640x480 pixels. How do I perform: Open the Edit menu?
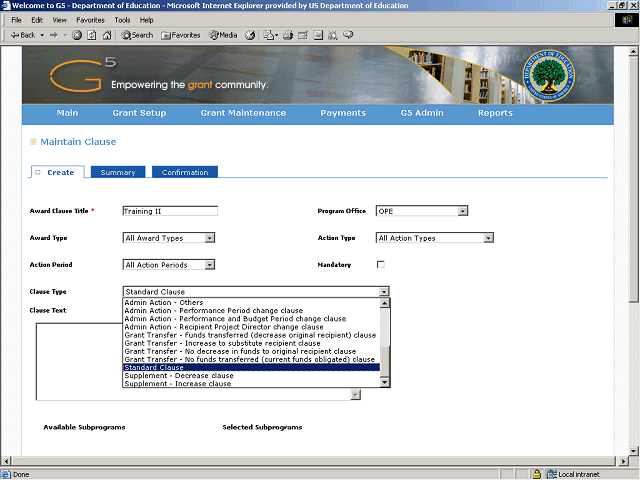[37, 20]
